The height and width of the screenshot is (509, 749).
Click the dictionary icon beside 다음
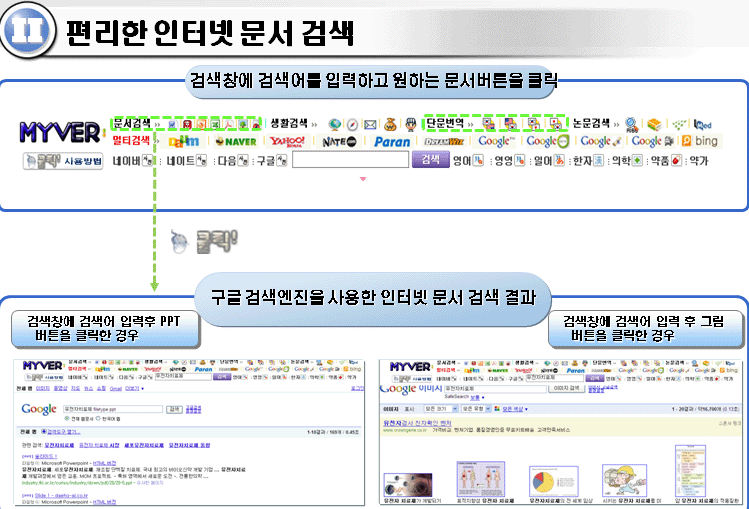click(x=243, y=161)
